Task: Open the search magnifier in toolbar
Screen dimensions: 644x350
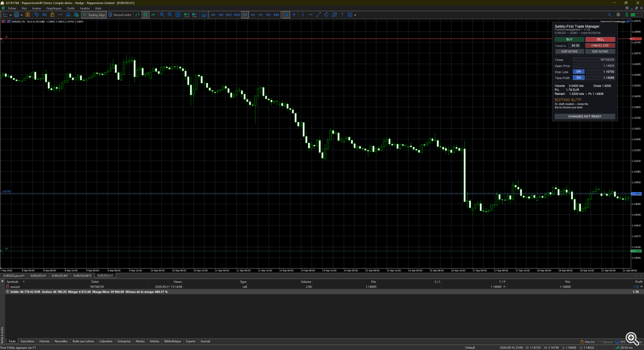Action: [x=609, y=15]
